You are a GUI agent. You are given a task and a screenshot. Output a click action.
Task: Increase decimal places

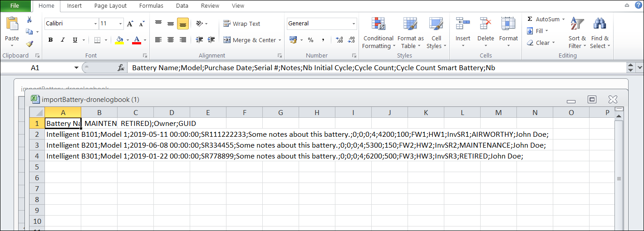click(x=339, y=40)
